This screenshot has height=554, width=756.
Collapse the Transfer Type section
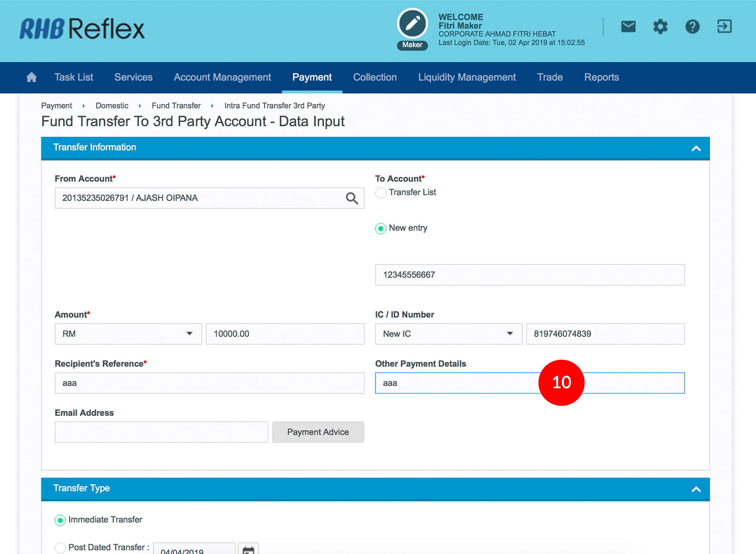tap(696, 489)
